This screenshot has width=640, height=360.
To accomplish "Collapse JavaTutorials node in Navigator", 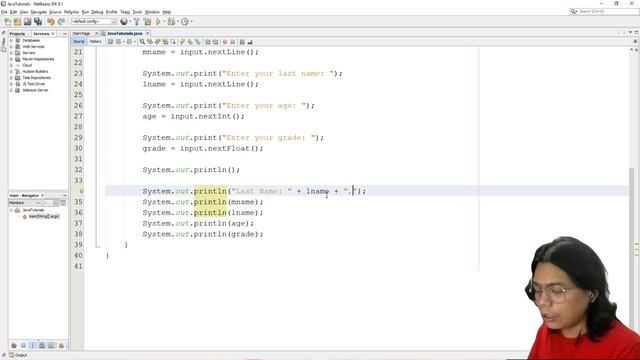I will [11, 210].
